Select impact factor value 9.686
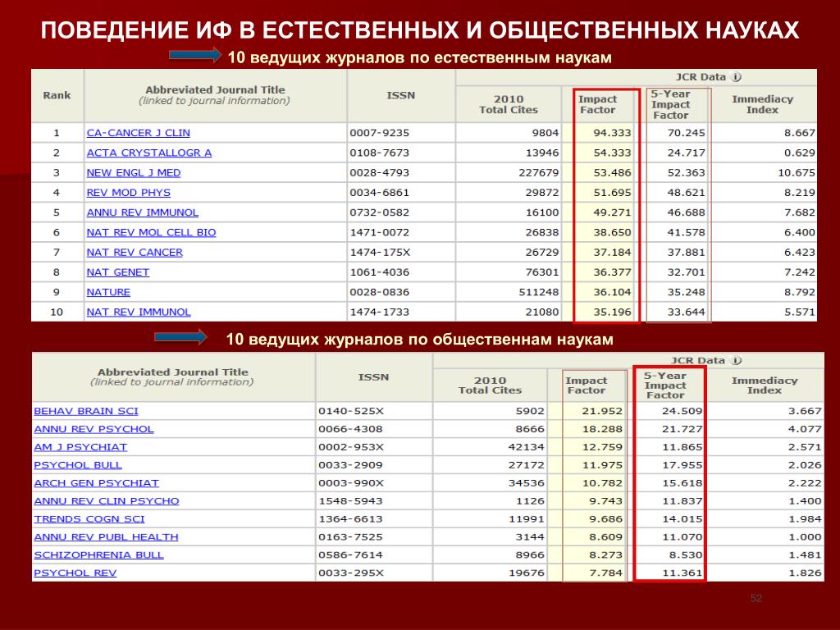This screenshot has width=840, height=630. (x=606, y=519)
